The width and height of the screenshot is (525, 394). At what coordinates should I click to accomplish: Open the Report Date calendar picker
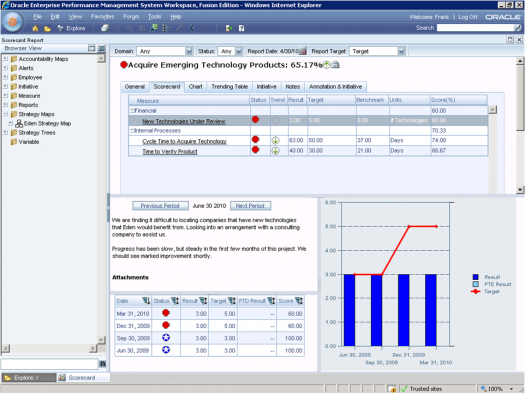point(303,52)
